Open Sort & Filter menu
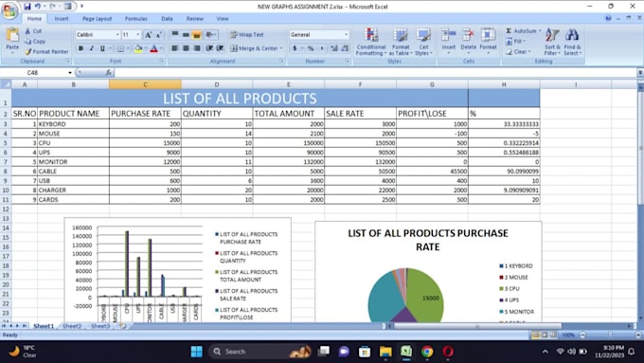Image resolution: width=644 pixels, height=363 pixels. [x=552, y=42]
